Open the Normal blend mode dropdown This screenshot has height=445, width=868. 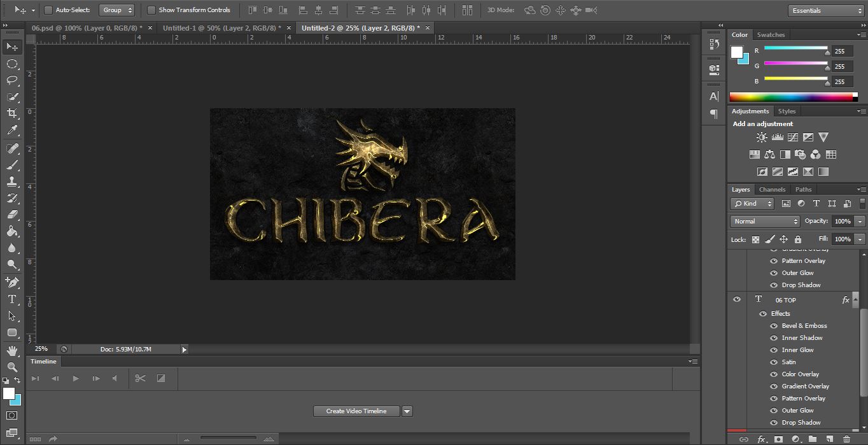[x=765, y=222]
